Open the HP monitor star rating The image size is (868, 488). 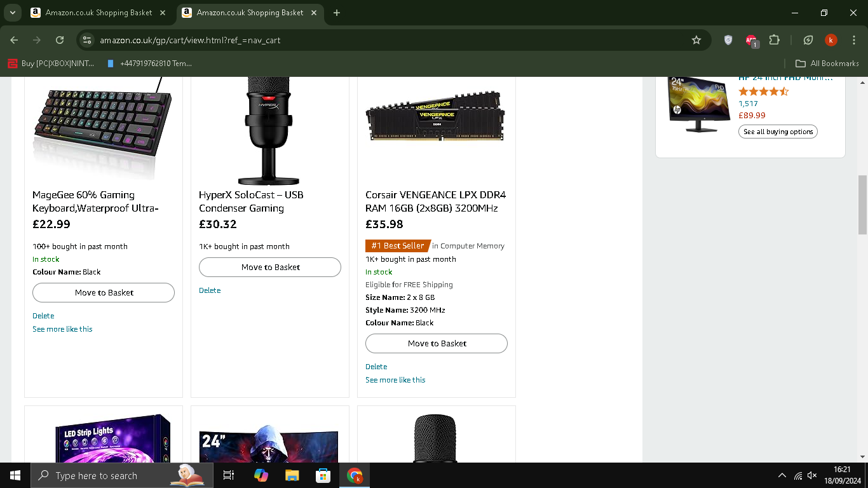[x=763, y=91]
